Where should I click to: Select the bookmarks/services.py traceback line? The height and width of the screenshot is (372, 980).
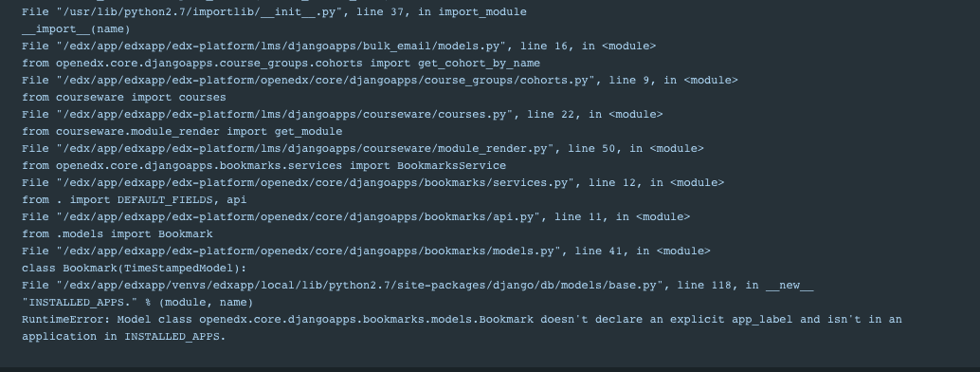click(373, 183)
